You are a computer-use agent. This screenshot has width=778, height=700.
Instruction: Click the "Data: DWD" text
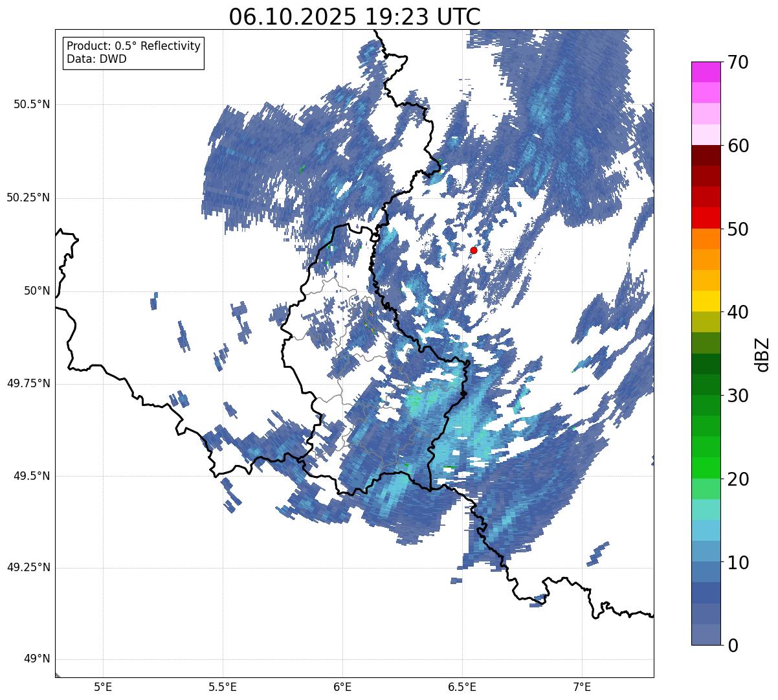coord(97,59)
